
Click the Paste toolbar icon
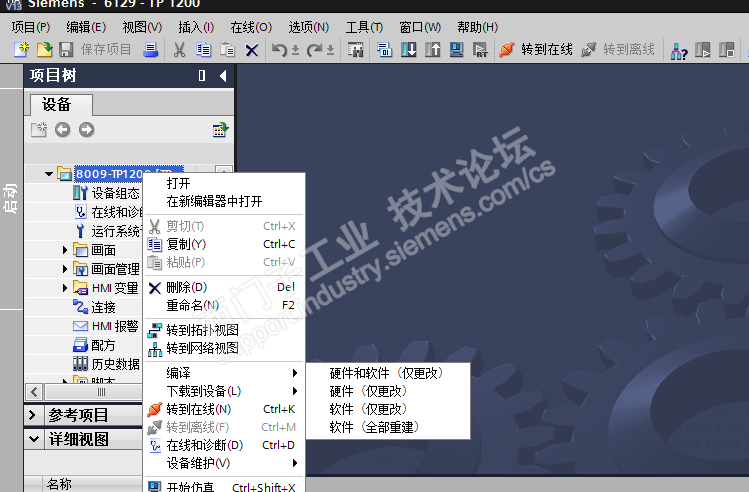(227, 49)
